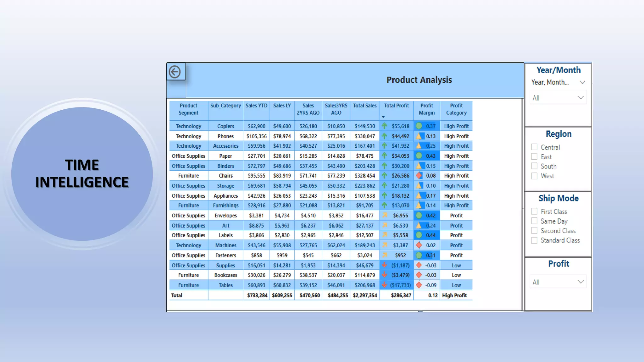Click green circle icon in Copiers row
The height and width of the screenshot is (362, 644).
(x=419, y=126)
